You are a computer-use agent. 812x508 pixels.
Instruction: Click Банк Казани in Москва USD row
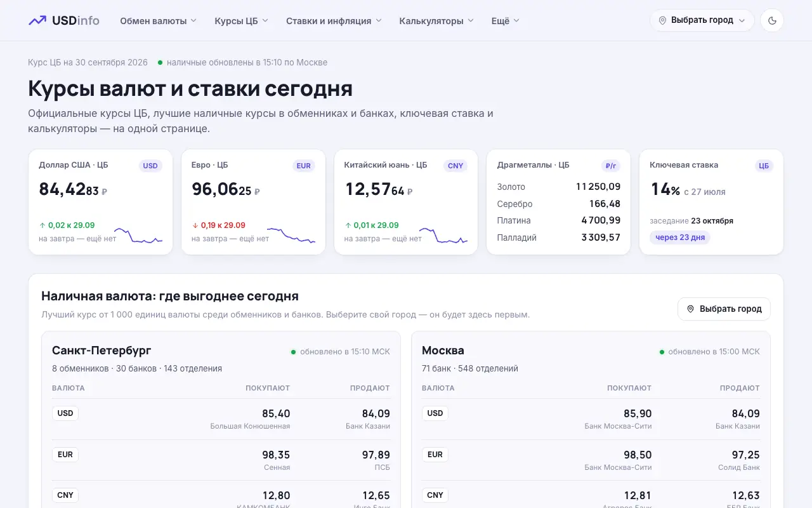point(738,426)
